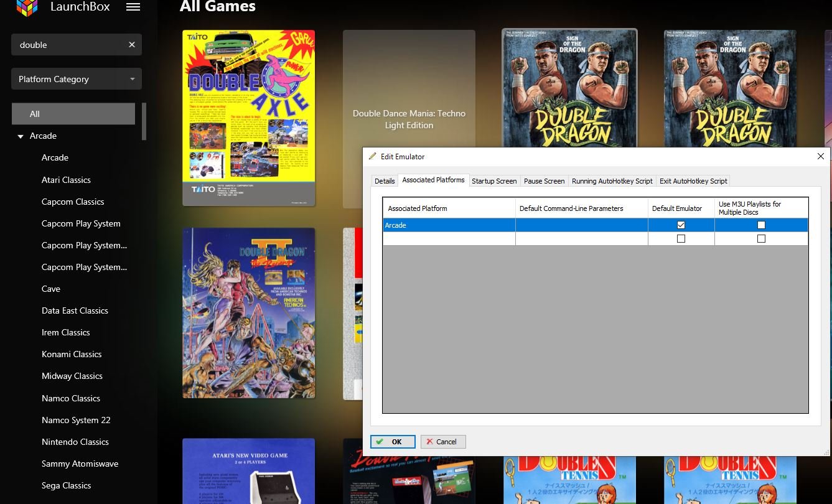Choose Namco Classics platform

point(71,398)
